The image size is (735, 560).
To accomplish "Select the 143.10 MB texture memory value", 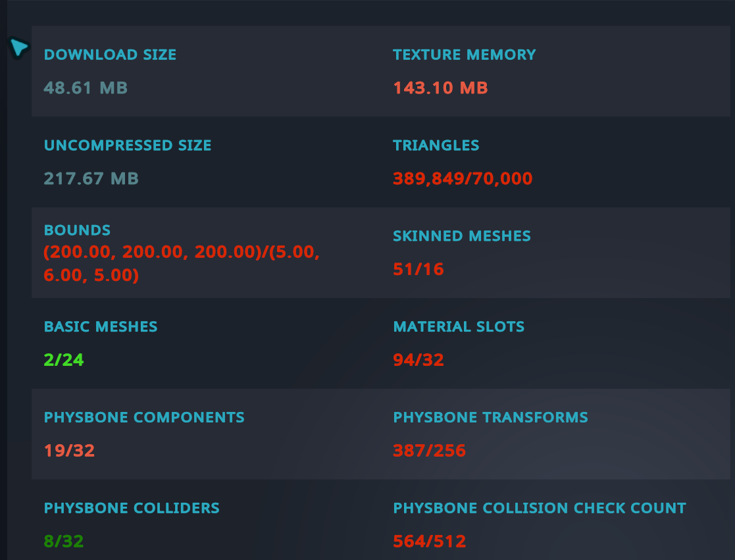I will coord(440,88).
